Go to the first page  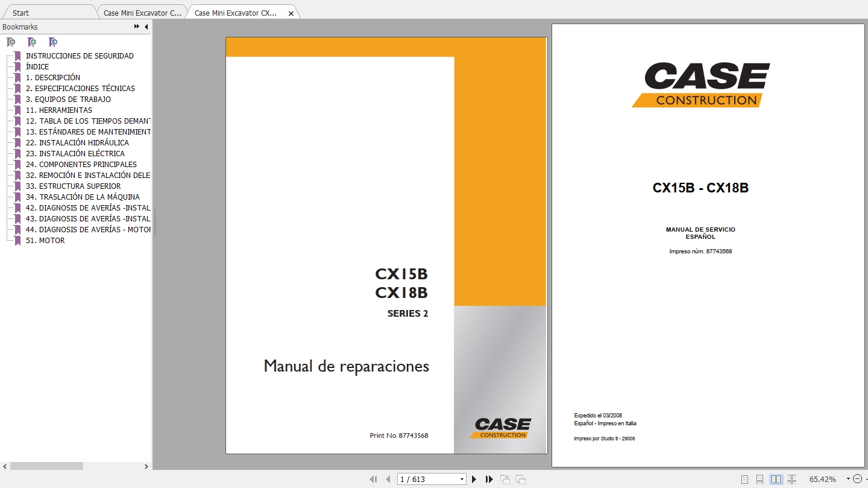point(373,480)
